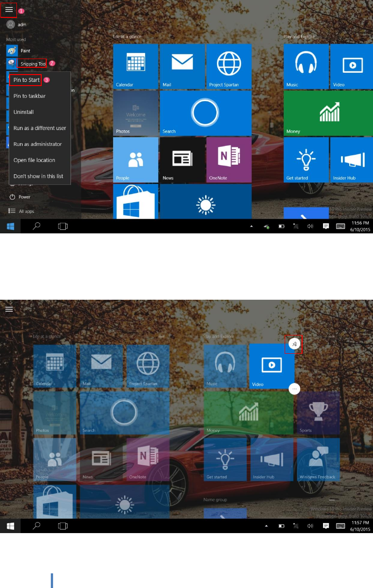Click clock showing 11:57 PM
The image size is (373, 588).
click(x=360, y=526)
